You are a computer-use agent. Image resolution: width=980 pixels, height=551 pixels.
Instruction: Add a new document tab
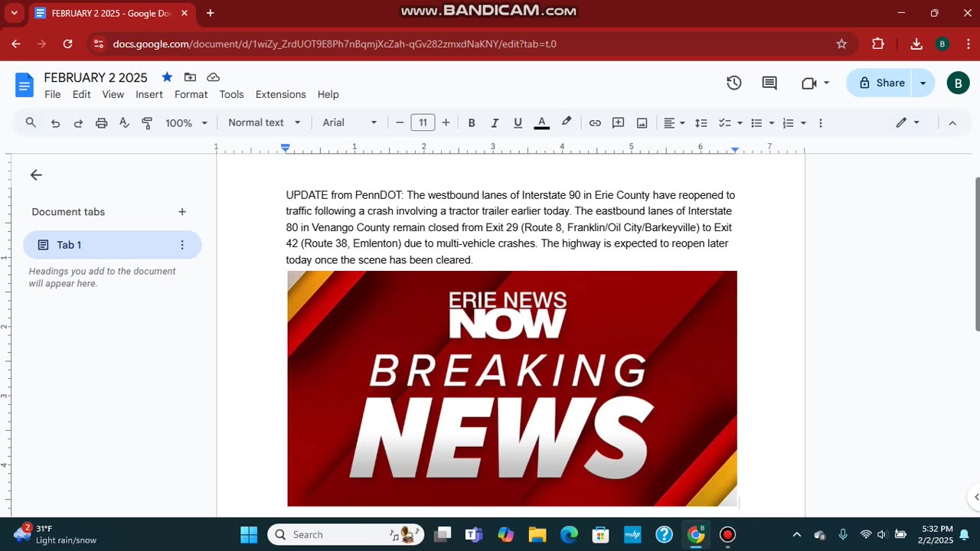(182, 212)
